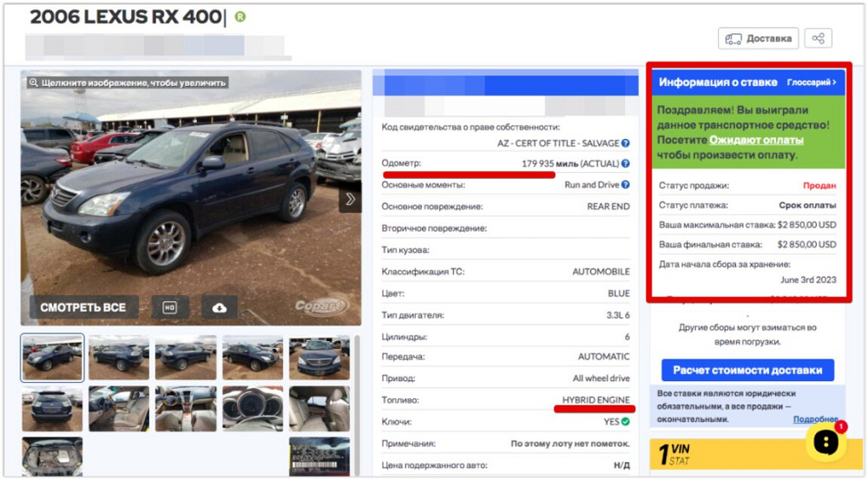Click the СМОТРЕТЬ ВСЕ button
868x480 pixels.
tap(83, 307)
